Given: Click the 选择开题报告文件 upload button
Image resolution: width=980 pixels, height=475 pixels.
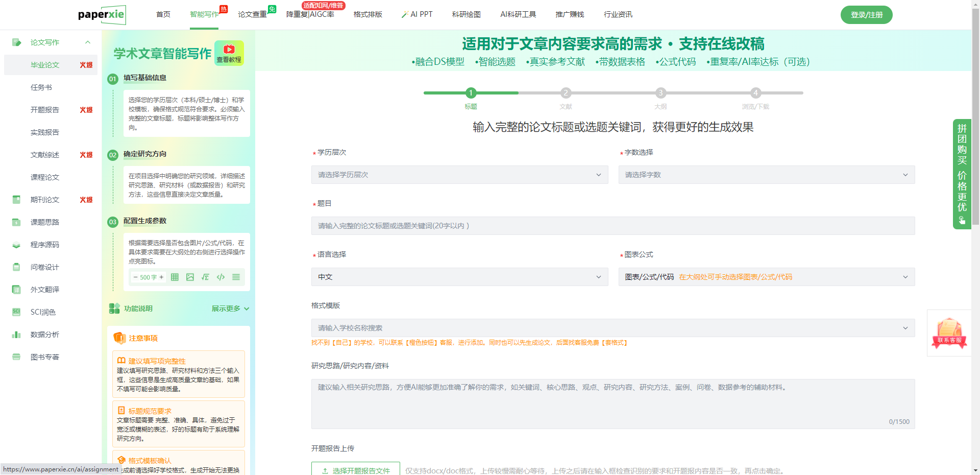Looking at the screenshot, I should click(x=356, y=470).
